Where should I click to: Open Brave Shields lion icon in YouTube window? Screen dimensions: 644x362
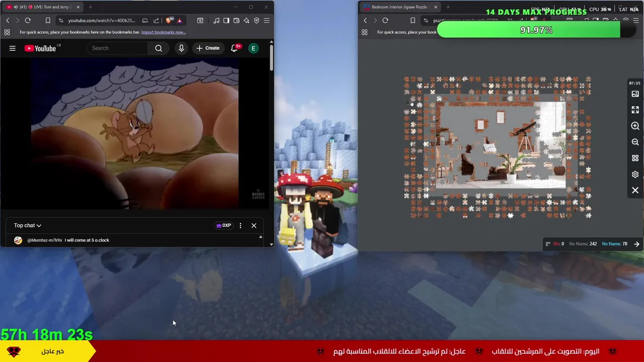click(168, 21)
